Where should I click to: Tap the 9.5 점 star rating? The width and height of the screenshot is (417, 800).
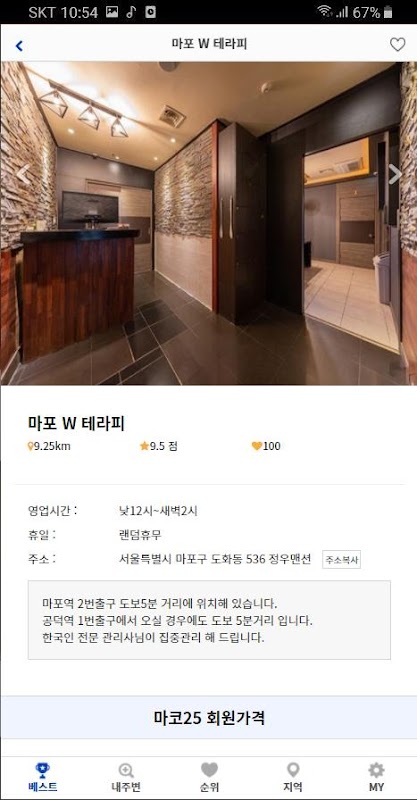point(159,446)
